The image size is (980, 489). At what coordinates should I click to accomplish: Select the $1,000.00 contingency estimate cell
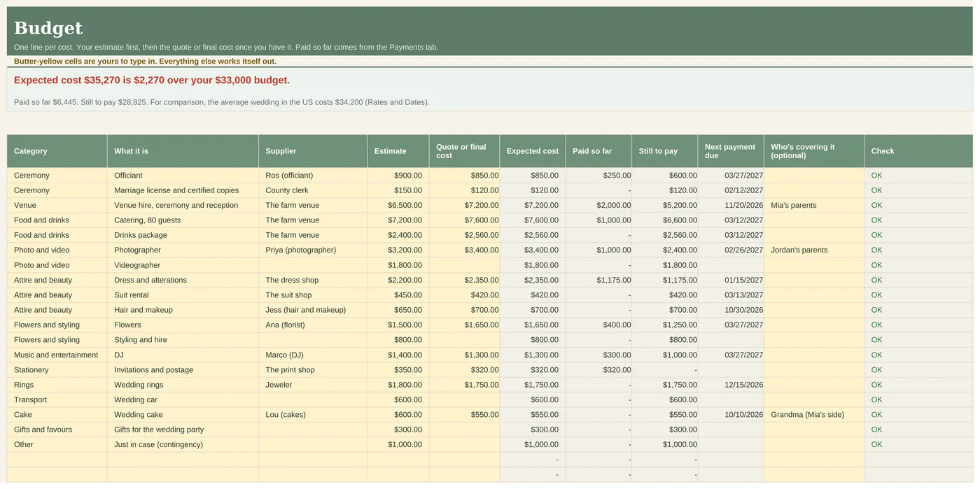pyautogui.click(x=398, y=445)
